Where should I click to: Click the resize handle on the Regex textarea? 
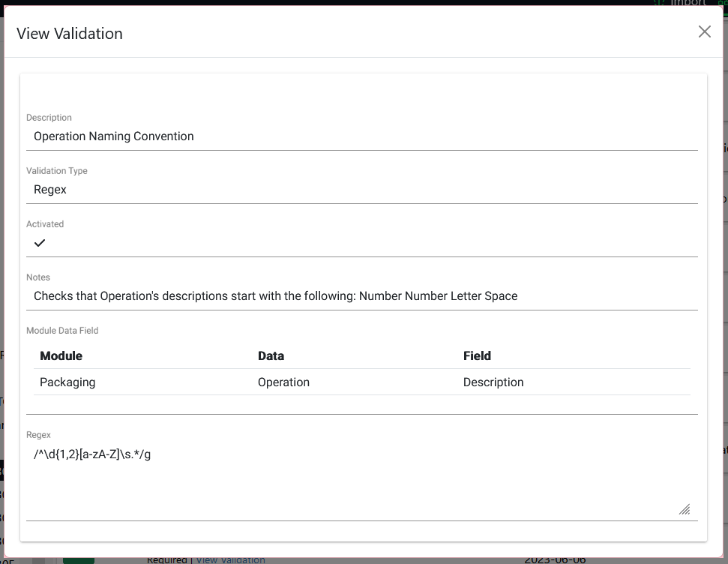[x=685, y=509]
